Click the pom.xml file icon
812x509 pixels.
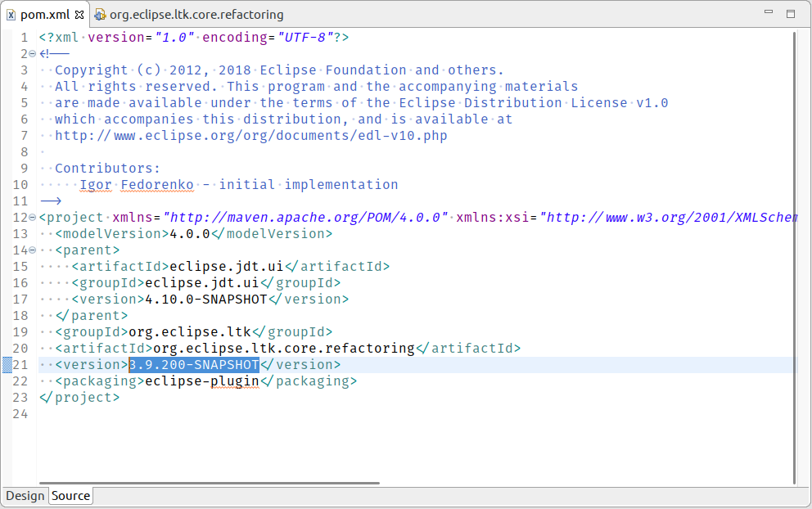coord(11,15)
